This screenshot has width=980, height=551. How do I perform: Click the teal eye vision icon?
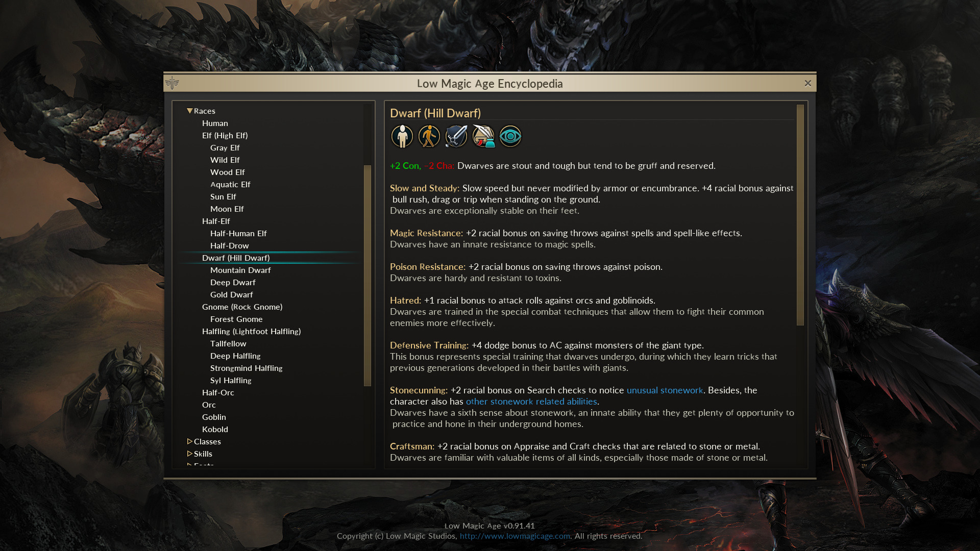coord(510,136)
